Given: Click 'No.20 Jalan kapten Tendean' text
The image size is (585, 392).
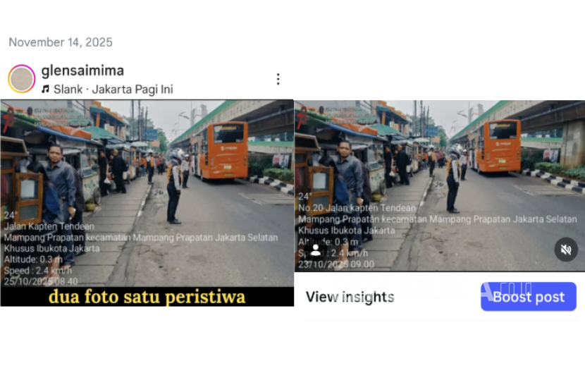Looking at the screenshot, I should [357, 208].
